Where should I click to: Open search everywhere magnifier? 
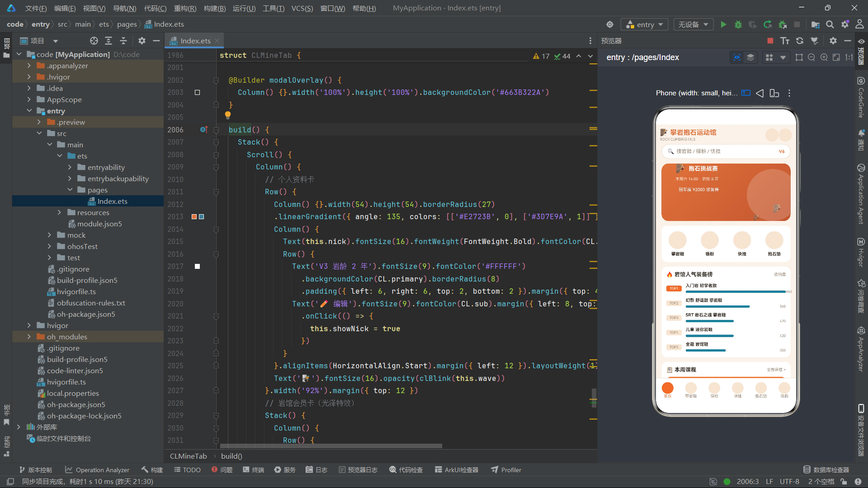[x=830, y=24]
